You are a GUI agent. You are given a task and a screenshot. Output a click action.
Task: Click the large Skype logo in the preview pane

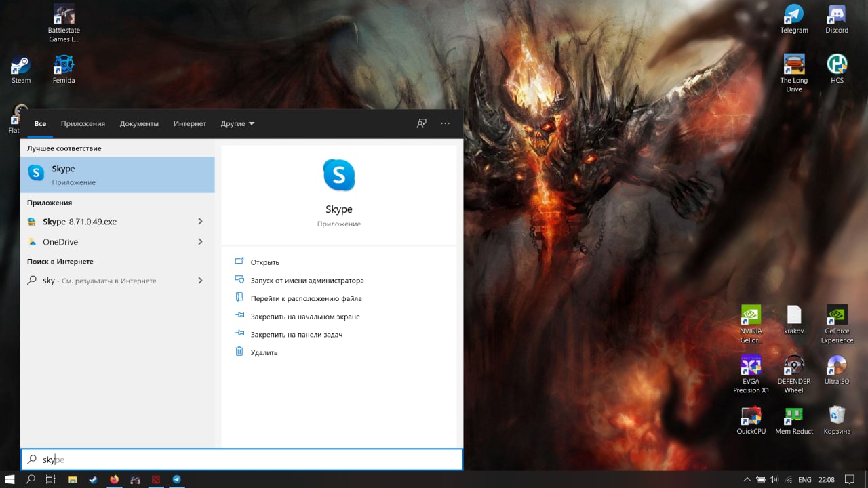tap(338, 175)
